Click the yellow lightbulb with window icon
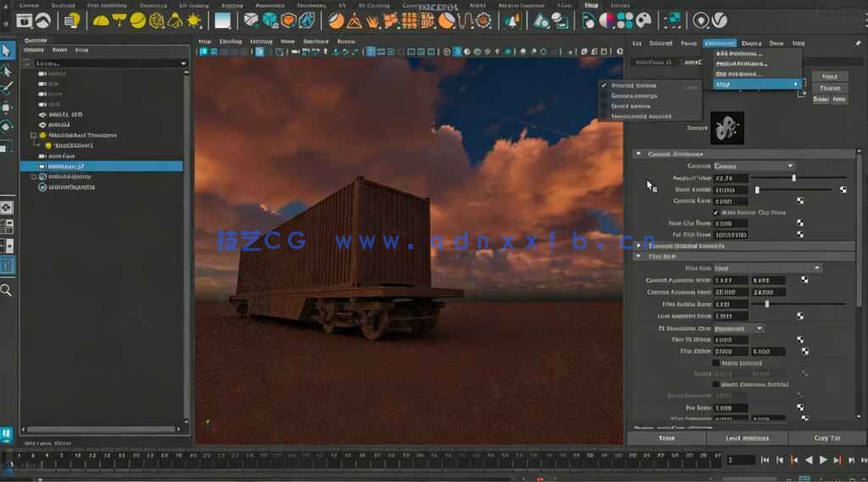This screenshot has height=482, width=868. point(71,20)
